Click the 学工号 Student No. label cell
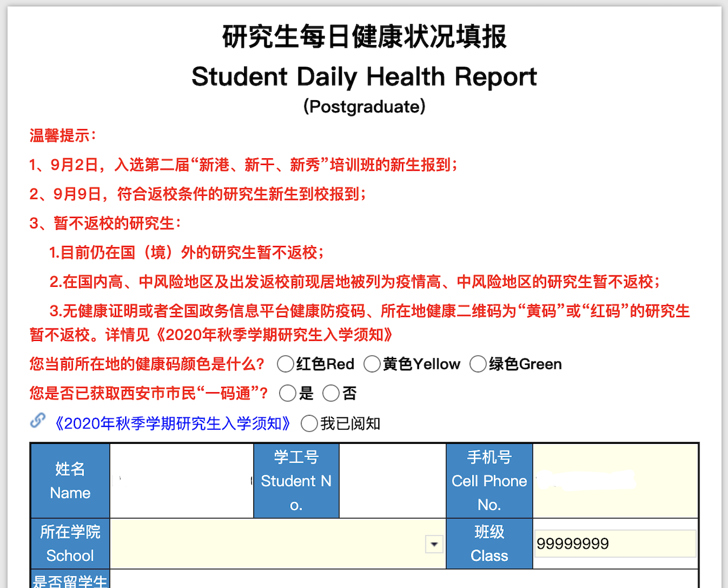The image size is (728, 588). pos(296,481)
